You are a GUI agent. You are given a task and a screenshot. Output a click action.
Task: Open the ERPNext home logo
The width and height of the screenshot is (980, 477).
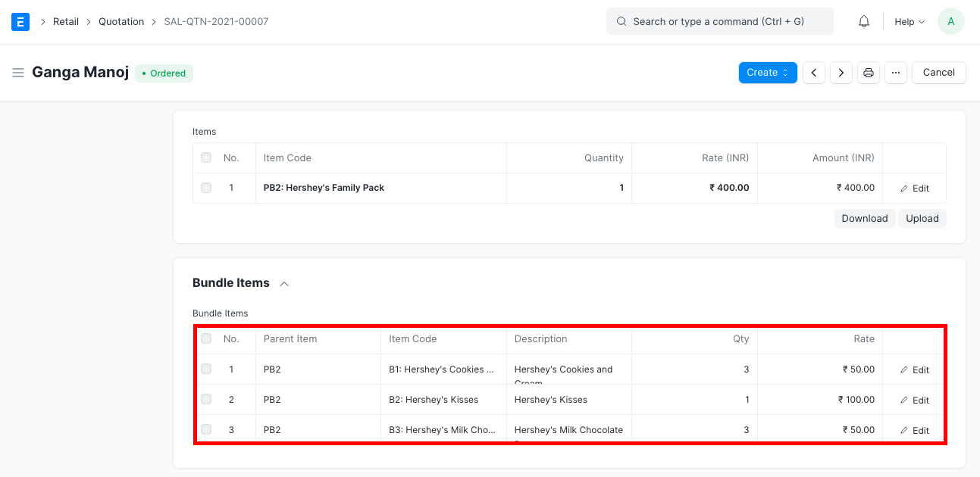(20, 21)
